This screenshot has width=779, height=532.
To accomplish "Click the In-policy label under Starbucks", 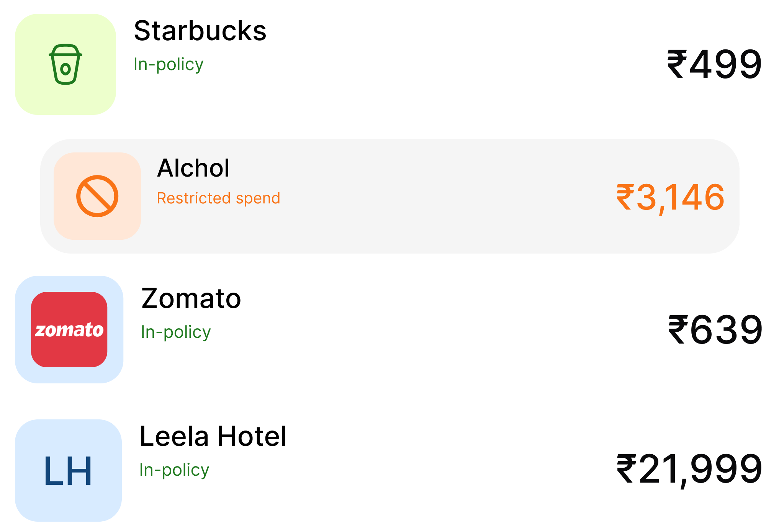I will (169, 64).
